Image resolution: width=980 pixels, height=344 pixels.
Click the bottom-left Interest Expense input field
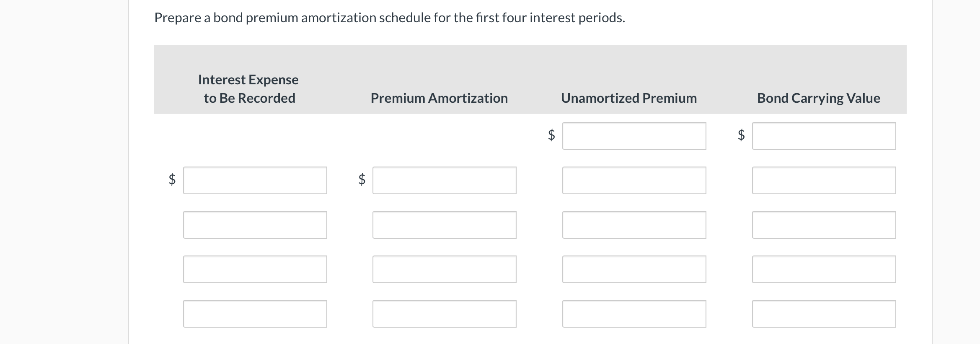point(254,313)
